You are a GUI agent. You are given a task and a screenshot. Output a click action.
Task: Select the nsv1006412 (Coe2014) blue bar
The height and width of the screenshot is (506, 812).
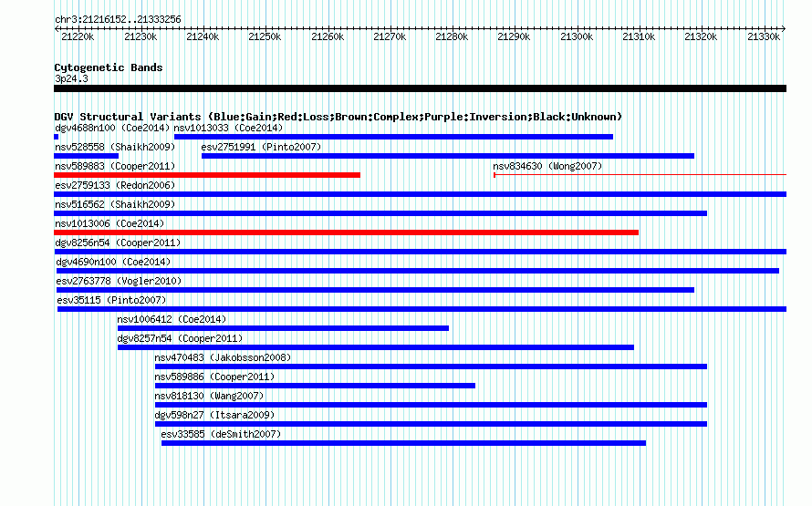(x=283, y=328)
